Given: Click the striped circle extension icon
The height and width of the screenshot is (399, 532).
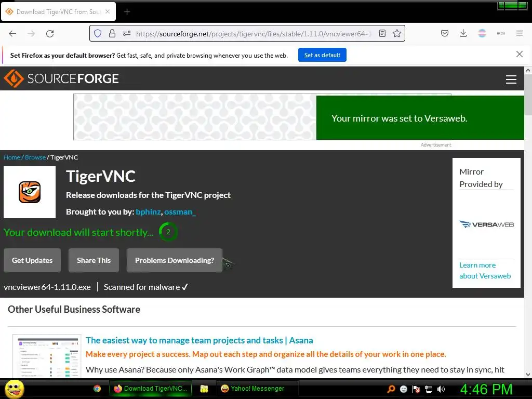Looking at the screenshot, I should (x=482, y=33).
